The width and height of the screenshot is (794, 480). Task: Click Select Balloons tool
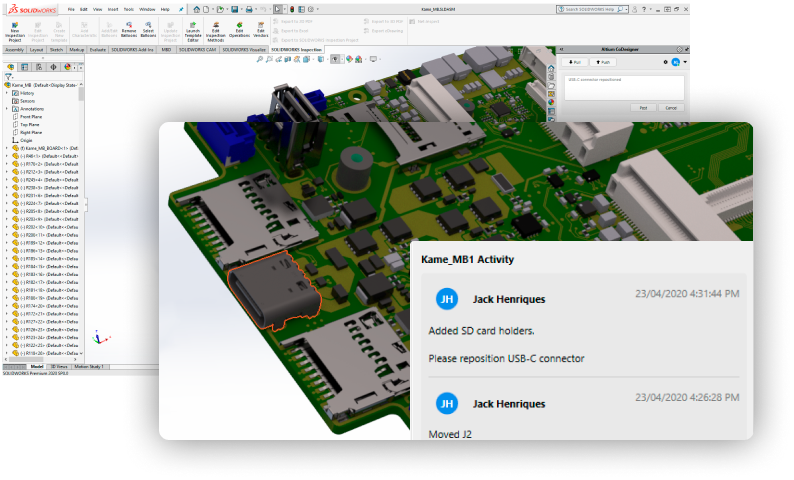(x=148, y=30)
